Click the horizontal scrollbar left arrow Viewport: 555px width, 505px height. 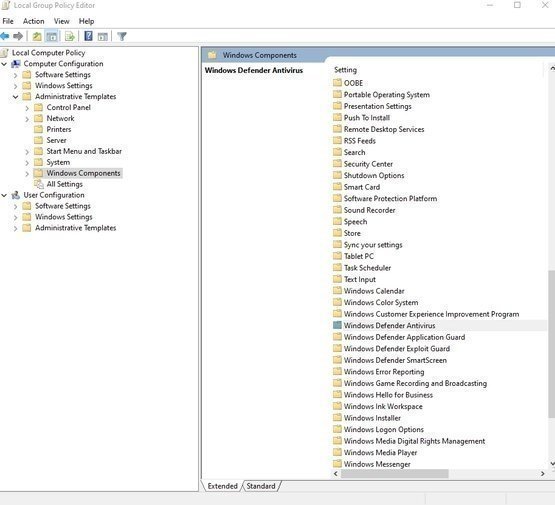tap(336, 474)
